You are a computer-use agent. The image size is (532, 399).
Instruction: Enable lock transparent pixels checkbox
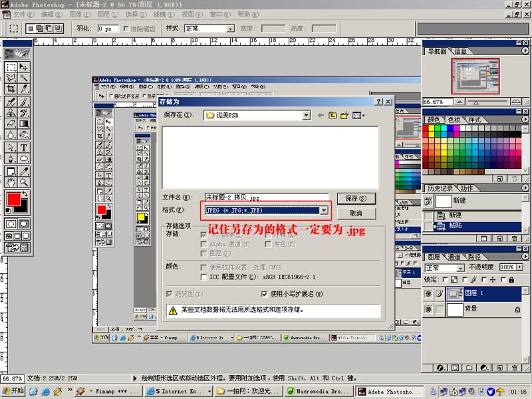tap(445, 279)
